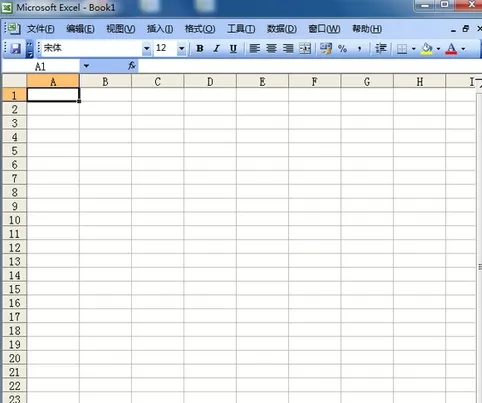Select row 1 header
The width and height of the screenshot is (482, 403).
(x=14, y=95)
